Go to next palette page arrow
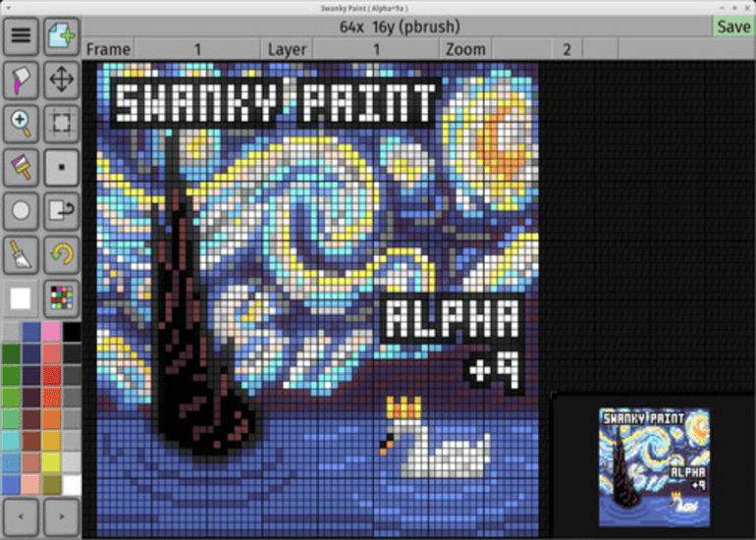 pos(62,516)
